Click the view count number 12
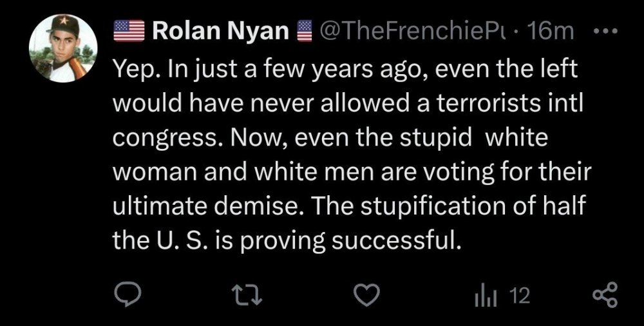644x326 pixels. (x=519, y=296)
